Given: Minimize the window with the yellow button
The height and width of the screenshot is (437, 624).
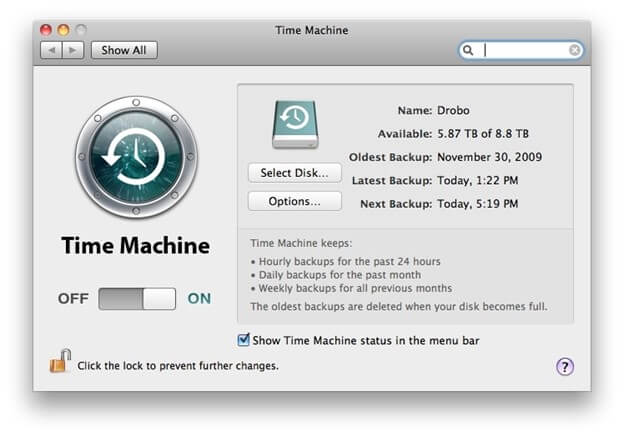Looking at the screenshot, I should (64, 30).
